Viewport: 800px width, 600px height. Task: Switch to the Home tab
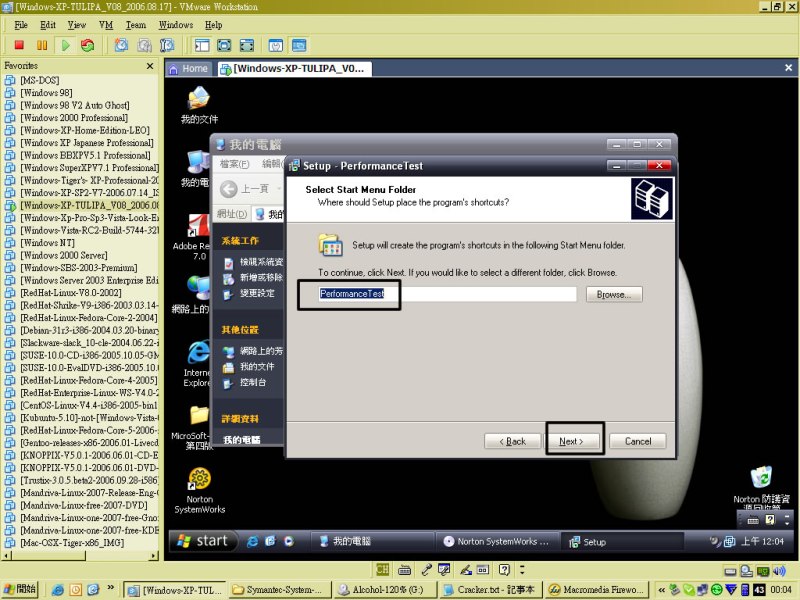pos(189,68)
